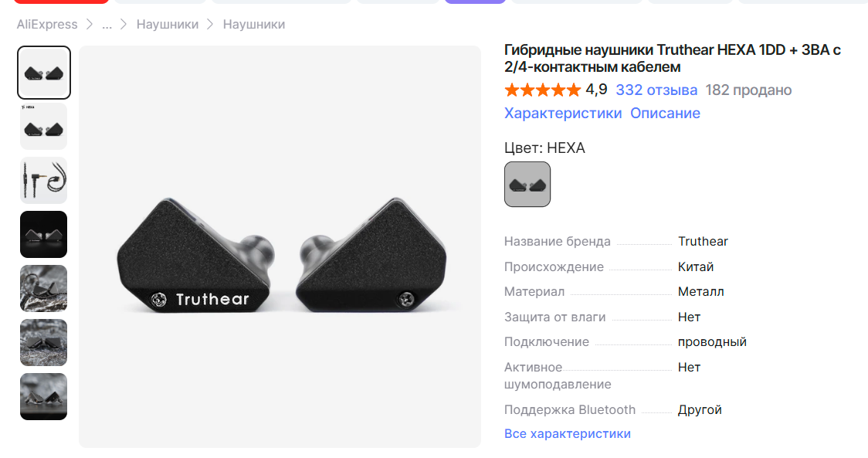Image resolution: width=868 pixels, height=458 pixels.
Task: Select the first earphone pair thumbnail
Action: tap(44, 73)
